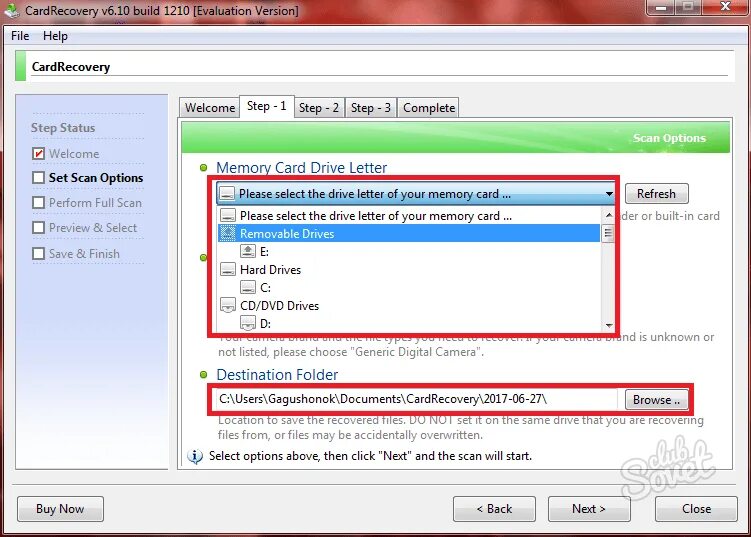Click the Refresh button
The height and width of the screenshot is (537, 751).
click(656, 194)
